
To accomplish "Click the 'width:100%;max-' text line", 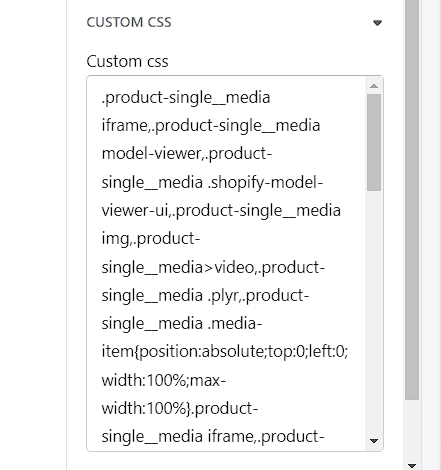I will [x=164, y=380].
